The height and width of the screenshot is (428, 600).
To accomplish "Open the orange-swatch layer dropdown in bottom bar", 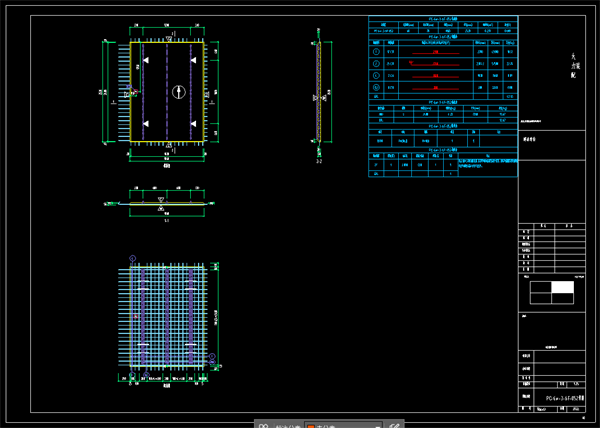I will tap(344, 425).
